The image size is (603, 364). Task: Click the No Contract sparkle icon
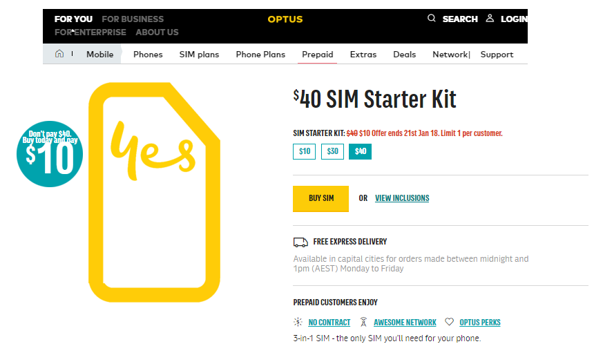click(298, 322)
